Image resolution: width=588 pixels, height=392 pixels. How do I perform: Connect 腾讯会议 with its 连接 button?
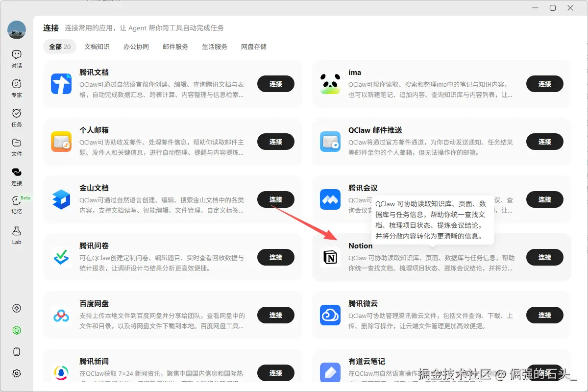pyautogui.click(x=545, y=199)
